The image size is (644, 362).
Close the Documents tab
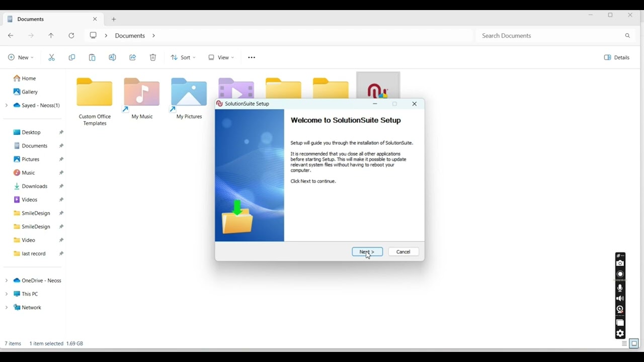point(95,19)
